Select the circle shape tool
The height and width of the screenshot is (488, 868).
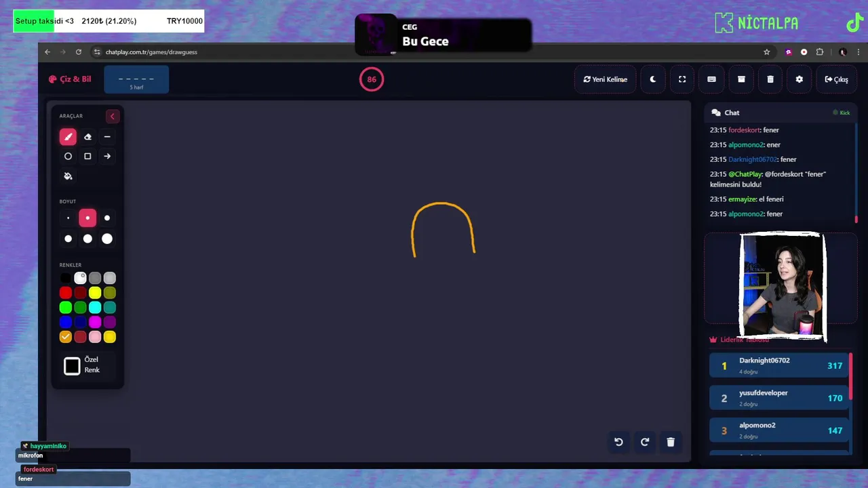point(68,157)
